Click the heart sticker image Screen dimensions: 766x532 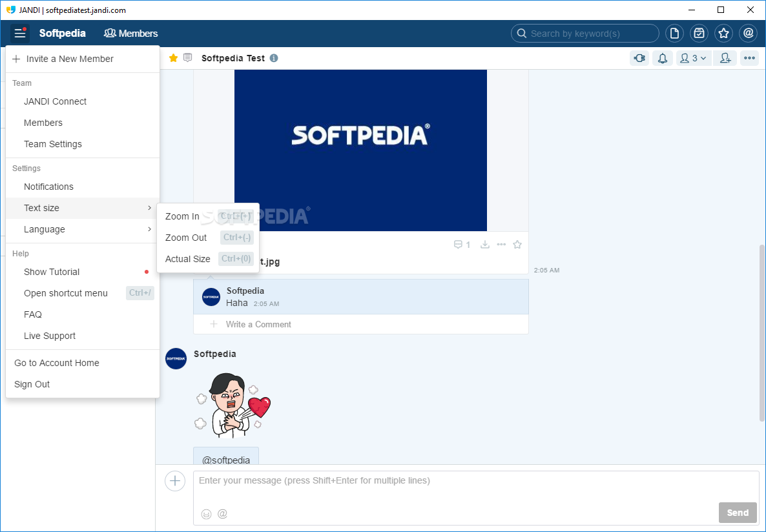pos(233,405)
